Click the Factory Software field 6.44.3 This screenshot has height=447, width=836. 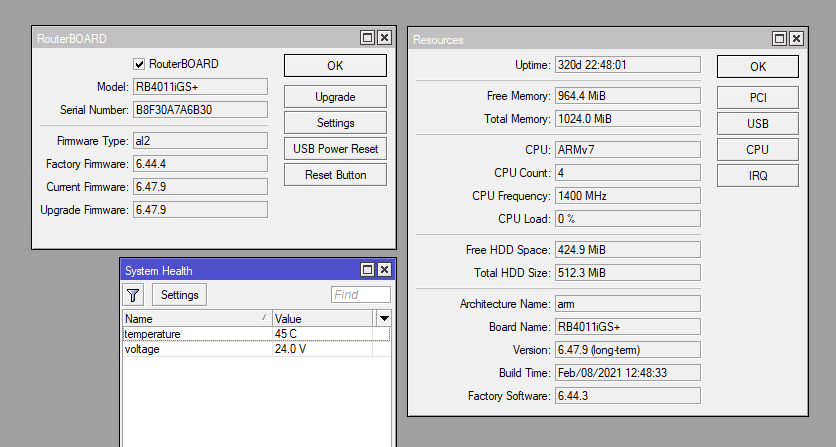[x=628, y=396]
